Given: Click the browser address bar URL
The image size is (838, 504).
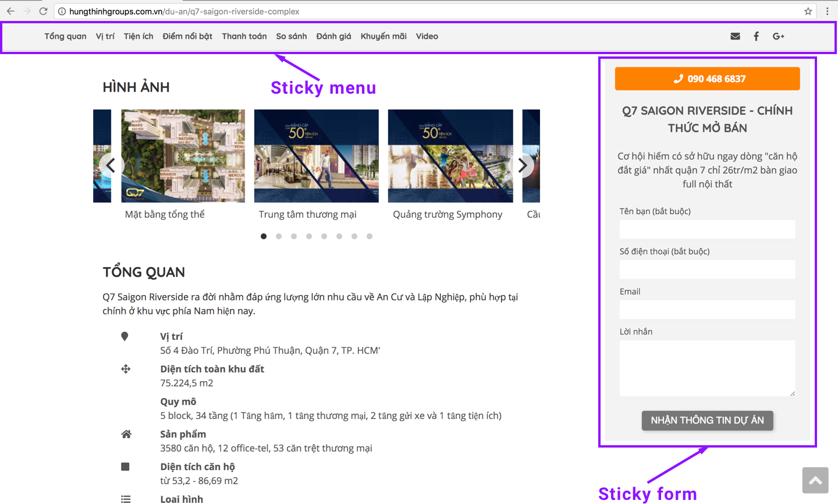Looking at the screenshot, I should click(x=184, y=11).
